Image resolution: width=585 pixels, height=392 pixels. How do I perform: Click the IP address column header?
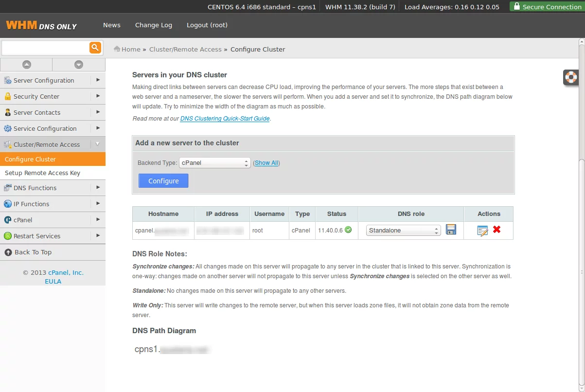(x=222, y=214)
